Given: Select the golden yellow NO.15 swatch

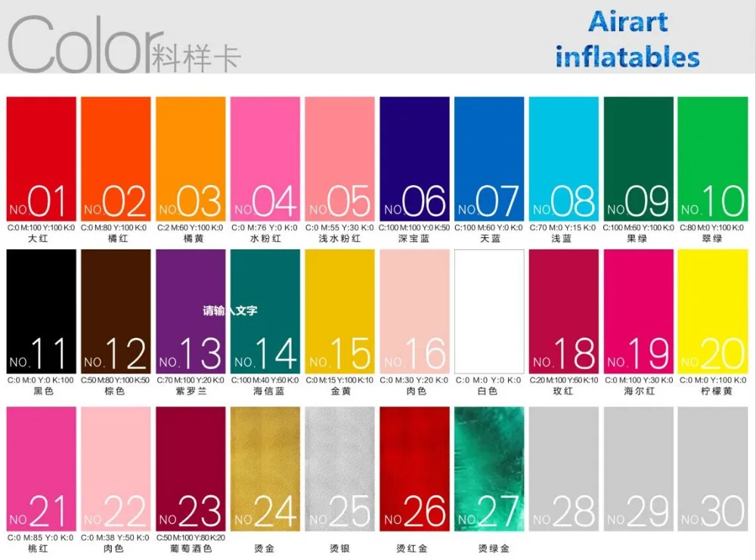Looking at the screenshot, I should (339, 311).
